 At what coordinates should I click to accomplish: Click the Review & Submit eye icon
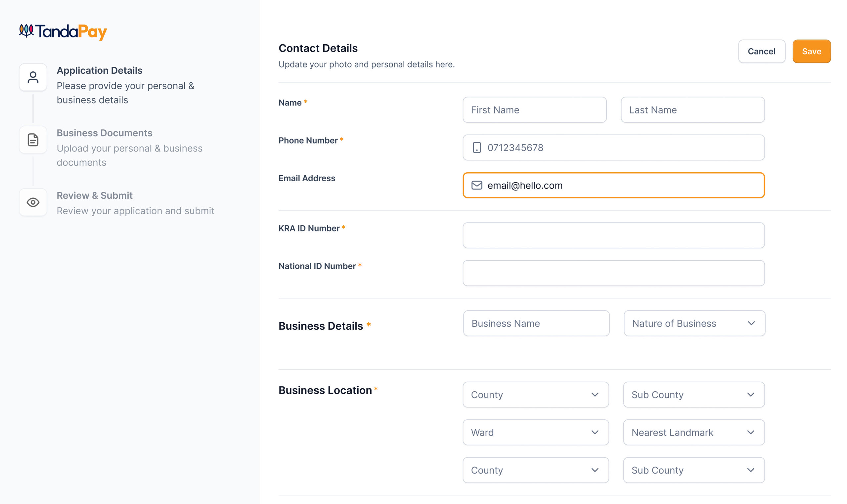33,202
